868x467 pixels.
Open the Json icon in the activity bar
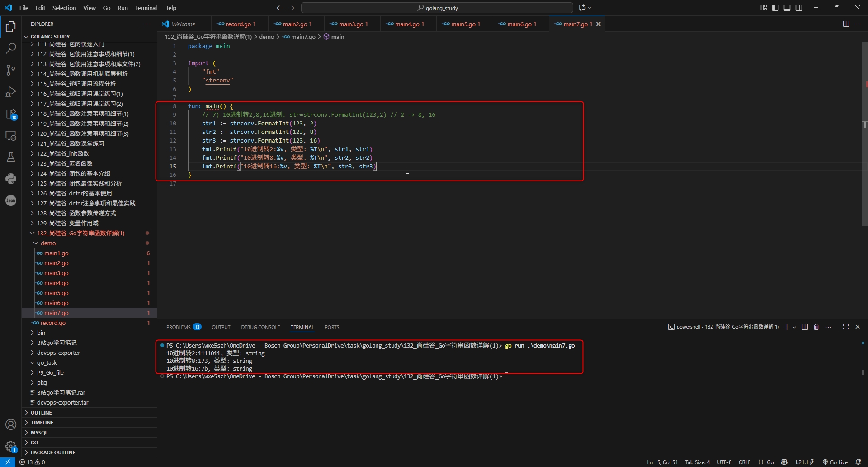pyautogui.click(x=11, y=200)
